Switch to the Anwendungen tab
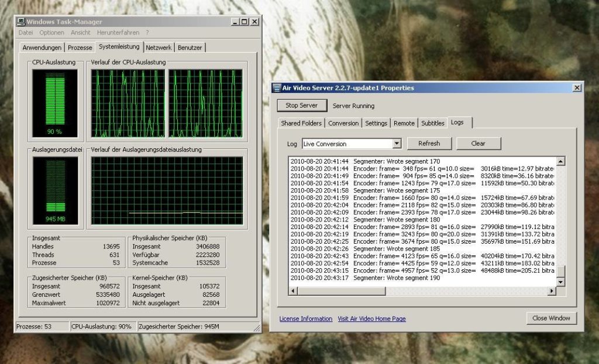Viewport: 599px width, 364px height. pos(42,48)
